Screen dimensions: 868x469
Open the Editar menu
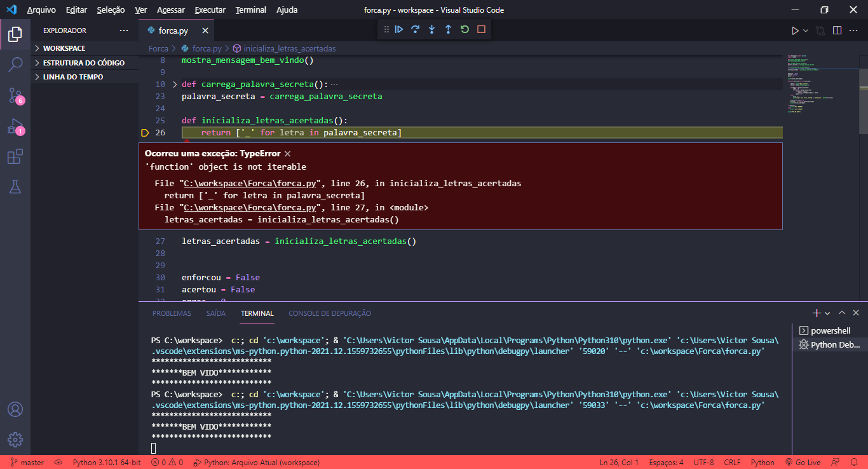76,10
